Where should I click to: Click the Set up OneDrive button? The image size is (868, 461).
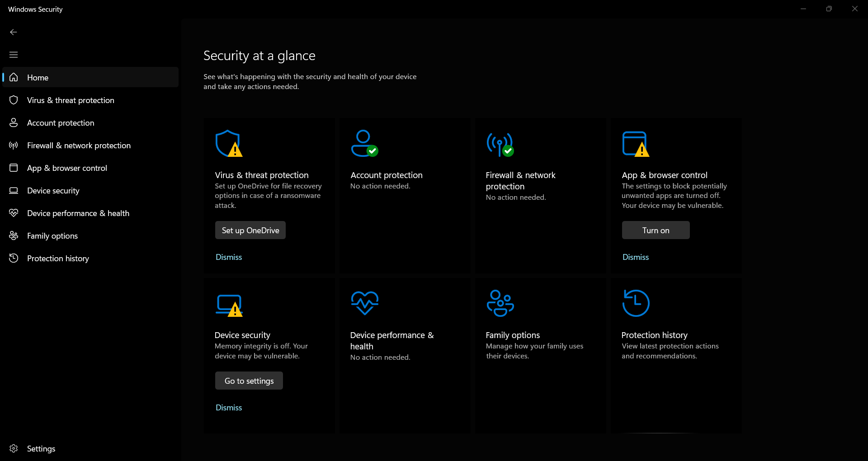point(250,230)
